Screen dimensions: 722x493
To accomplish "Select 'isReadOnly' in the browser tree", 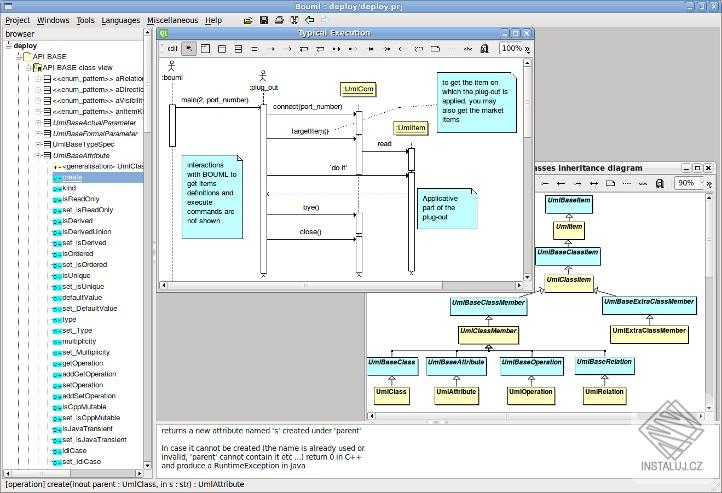I will pyautogui.click(x=81, y=199).
